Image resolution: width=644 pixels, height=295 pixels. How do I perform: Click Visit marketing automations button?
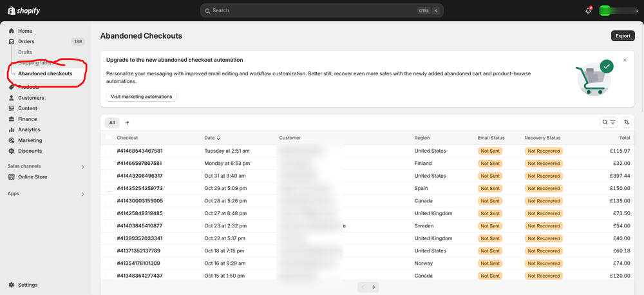(x=141, y=97)
